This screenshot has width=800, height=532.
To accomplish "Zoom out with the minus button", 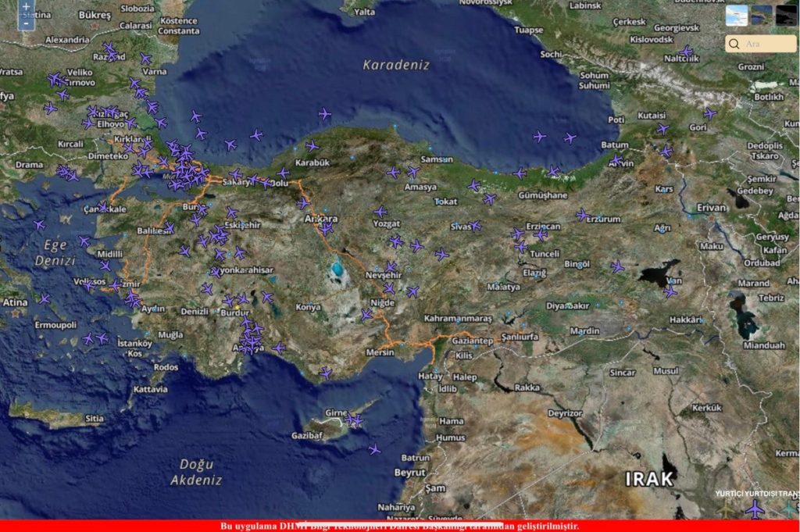I will pyautogui.click(x=26, y=23).
